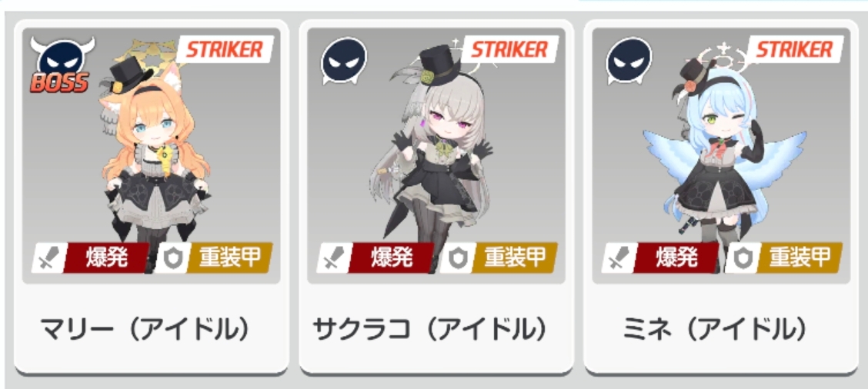Viewport: 868px width, 389px height.
Task: Click the sword attack icon on マリー card
Action: coord(48,258)
